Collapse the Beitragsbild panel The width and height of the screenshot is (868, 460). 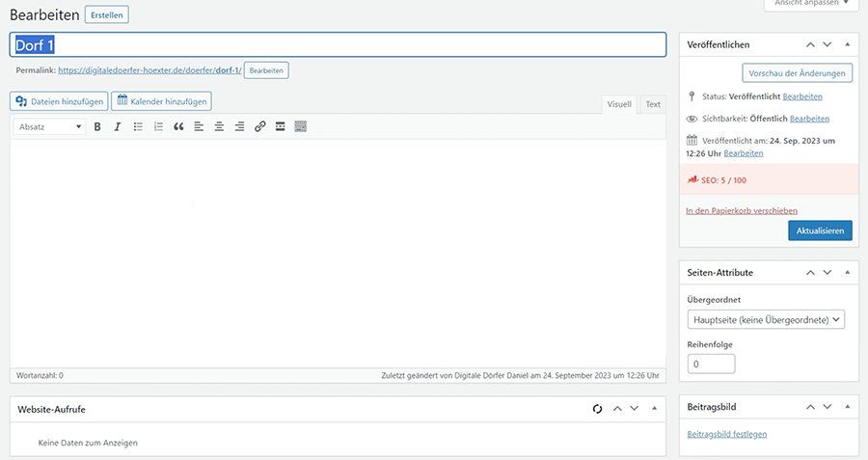click(x=847, y=408)
